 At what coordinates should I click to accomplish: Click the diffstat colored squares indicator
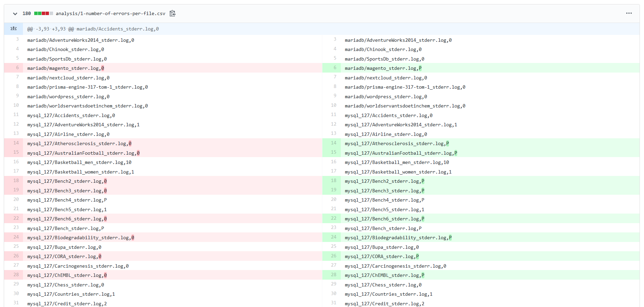[43, 13]
